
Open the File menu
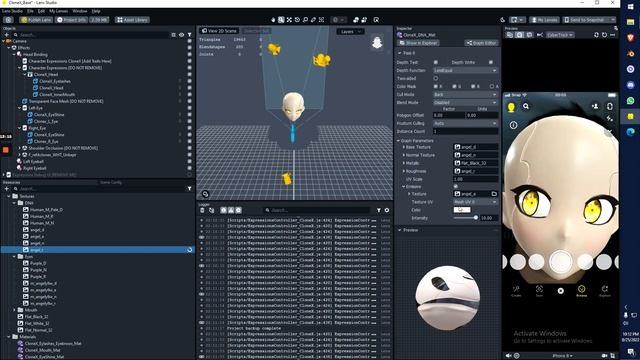coord(30,11)
